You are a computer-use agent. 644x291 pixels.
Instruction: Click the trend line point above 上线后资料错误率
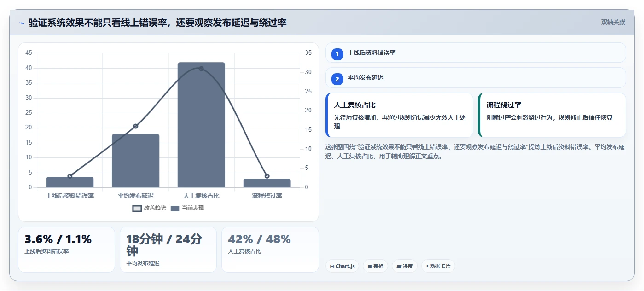click(70, 176)
